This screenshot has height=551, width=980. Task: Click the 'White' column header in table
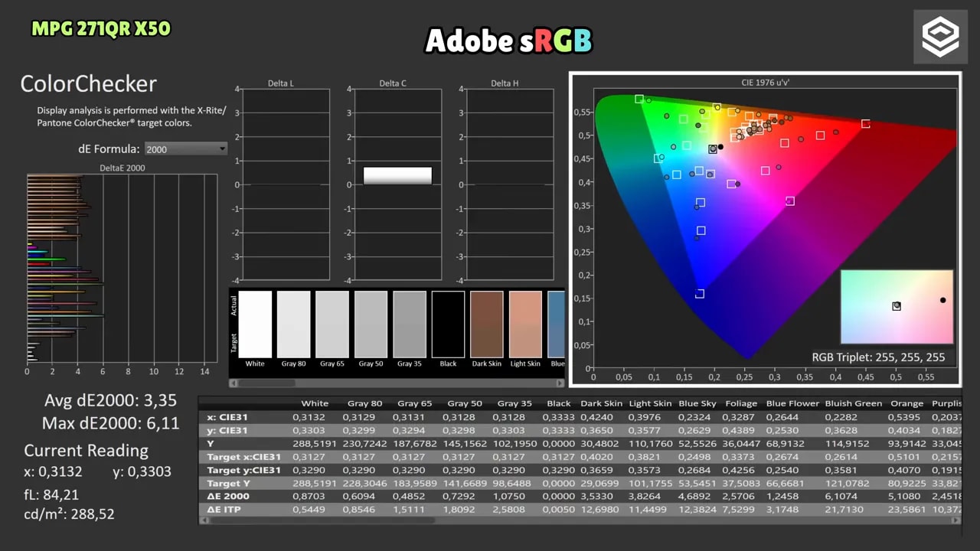click(315, 403)
